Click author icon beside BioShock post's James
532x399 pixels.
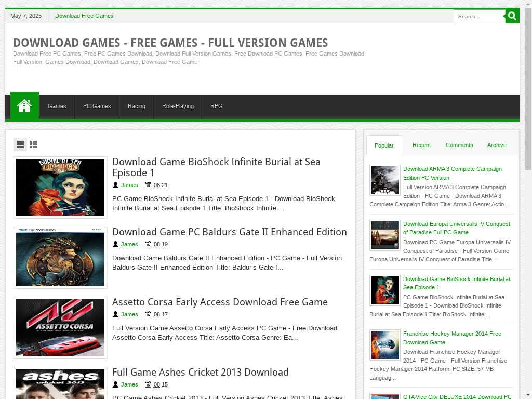(x=115, y=185)
